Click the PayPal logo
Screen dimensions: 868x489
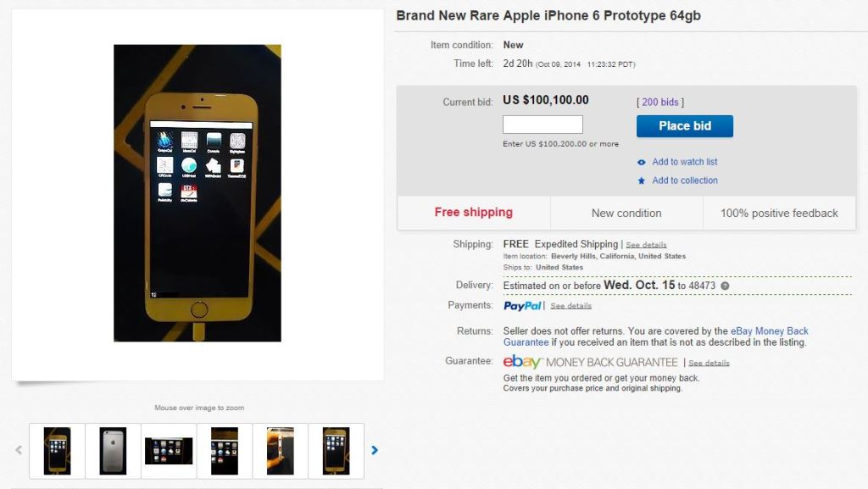522,306
